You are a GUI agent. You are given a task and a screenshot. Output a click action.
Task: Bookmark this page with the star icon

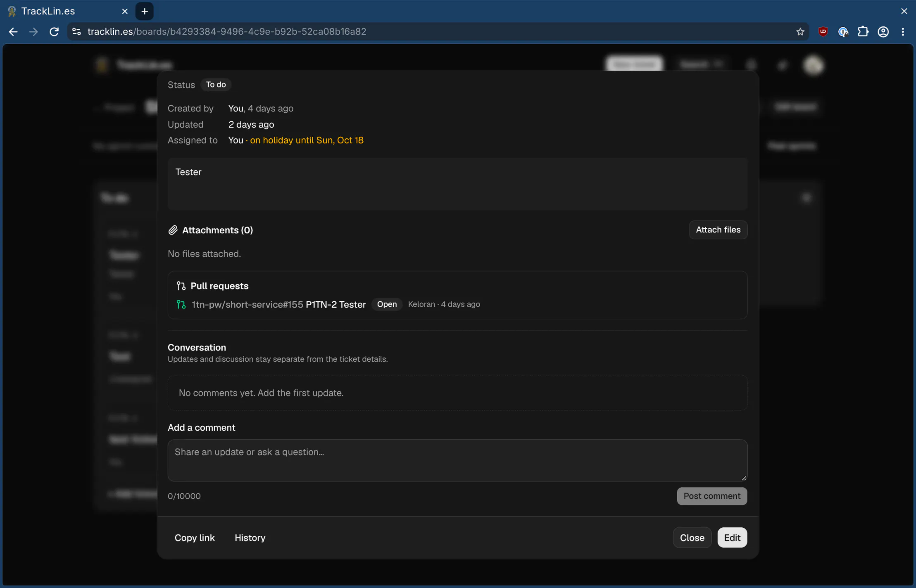tap(800, 32)
